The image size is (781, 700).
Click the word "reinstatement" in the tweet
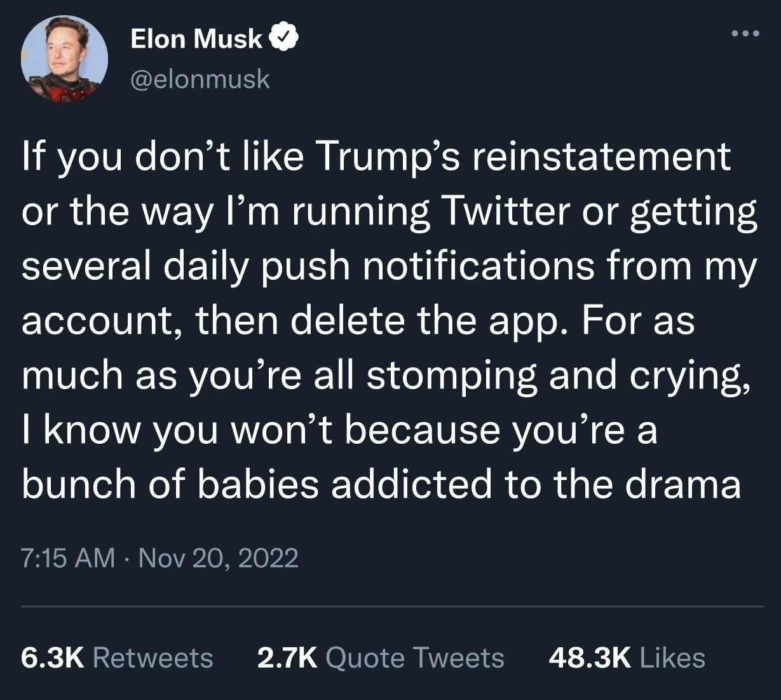click(x=600, y=156)
